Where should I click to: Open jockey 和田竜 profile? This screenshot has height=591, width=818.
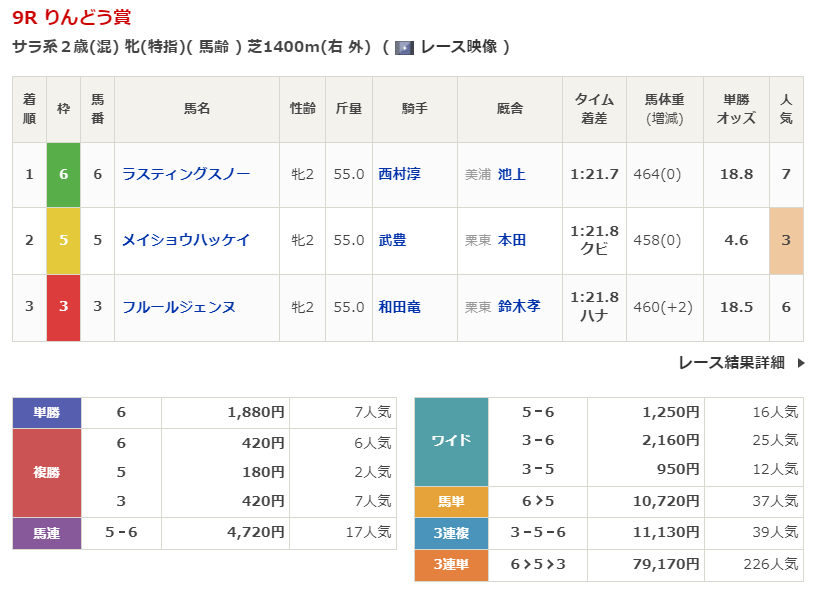pyautogui.click(x=399, y=307)
